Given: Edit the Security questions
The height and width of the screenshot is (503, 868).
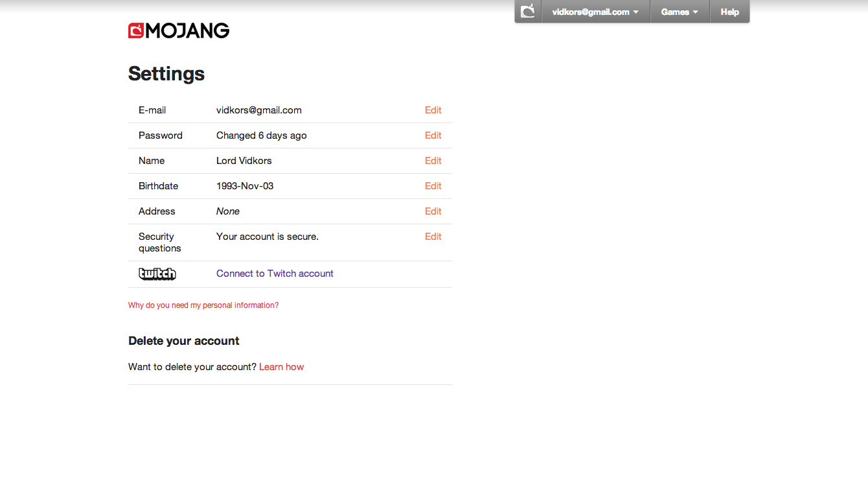Looking at the screenshot, I should click(x=433, y=237).
